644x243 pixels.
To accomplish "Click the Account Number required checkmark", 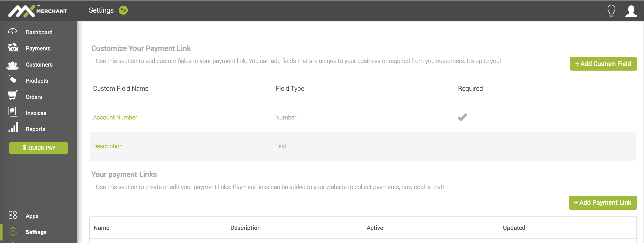I will (x=462, y=117).
